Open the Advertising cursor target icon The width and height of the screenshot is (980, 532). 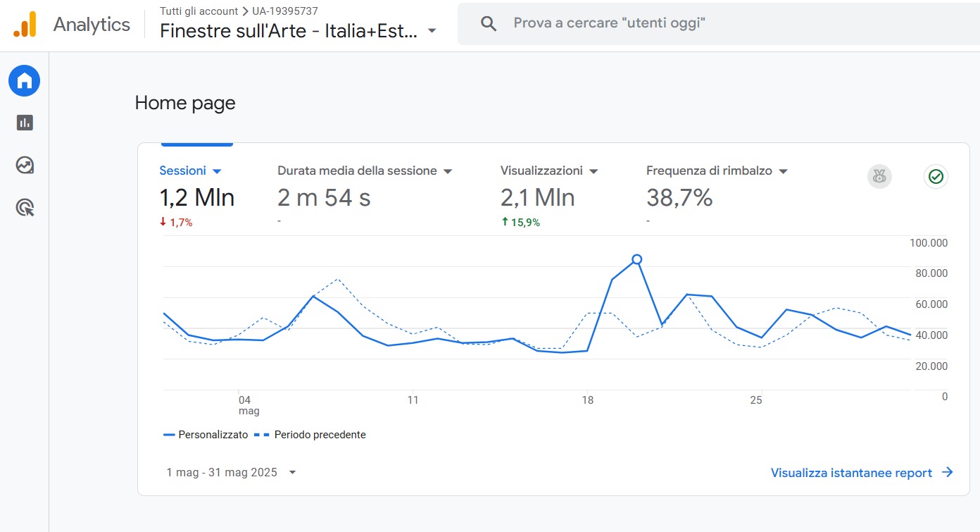pyautogui.click(x=25, y=208)
